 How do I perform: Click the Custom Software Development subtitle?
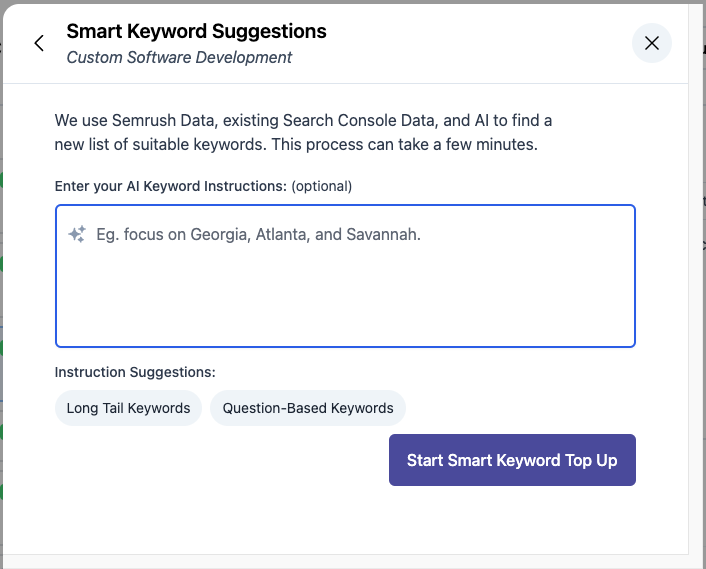click(x=179, y=58)
